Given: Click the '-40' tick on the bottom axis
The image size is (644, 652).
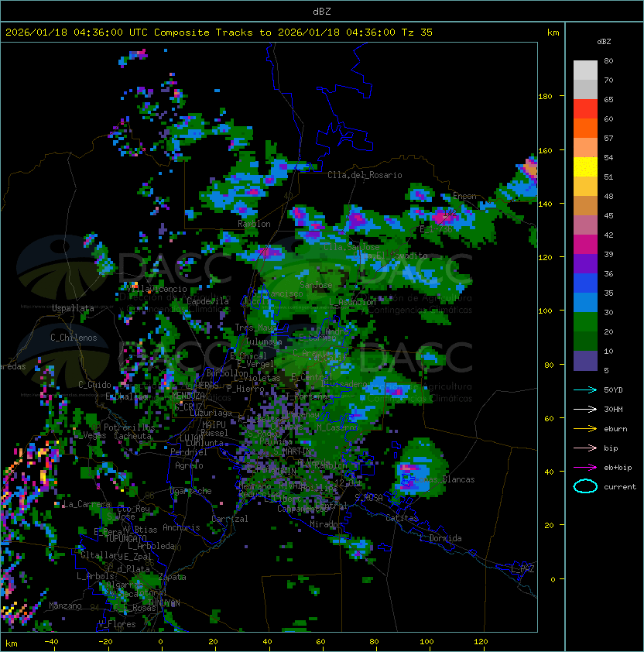Looking at the screenshot, I should click(x=51, y=642).
